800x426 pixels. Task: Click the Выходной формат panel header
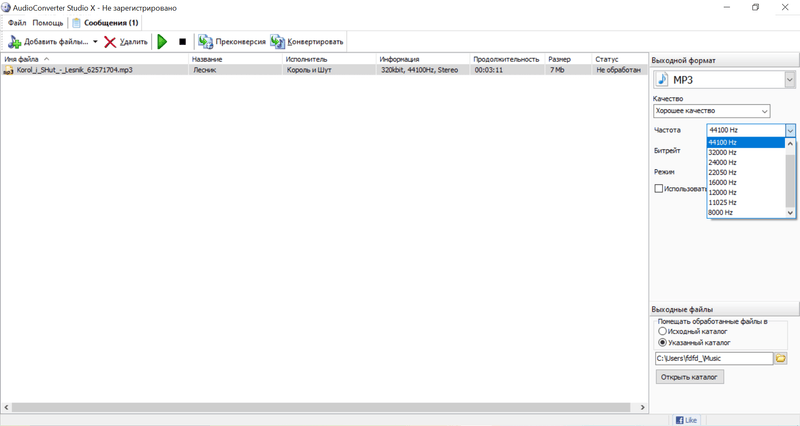coord(724,60)
